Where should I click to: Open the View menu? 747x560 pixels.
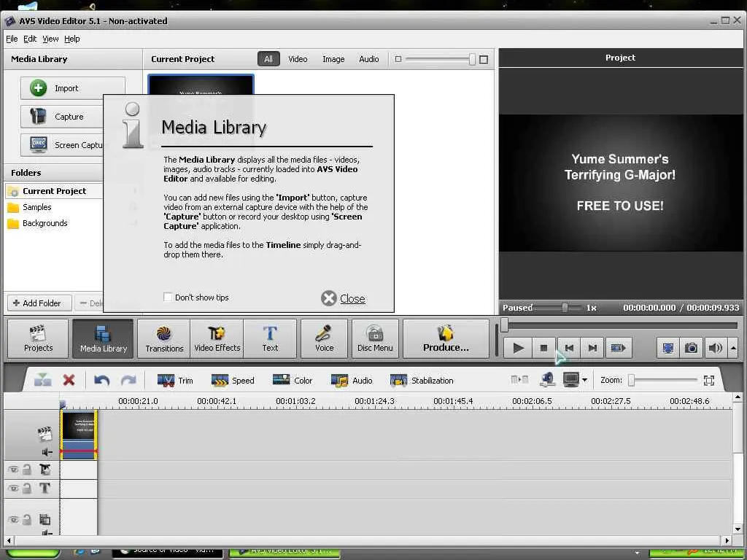[50, 39]
